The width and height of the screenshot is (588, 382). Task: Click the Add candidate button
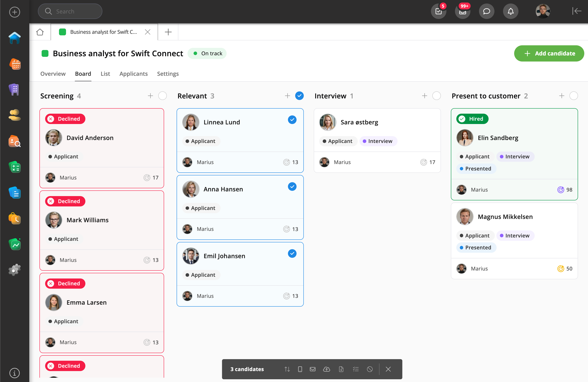[x=549, y=53]
